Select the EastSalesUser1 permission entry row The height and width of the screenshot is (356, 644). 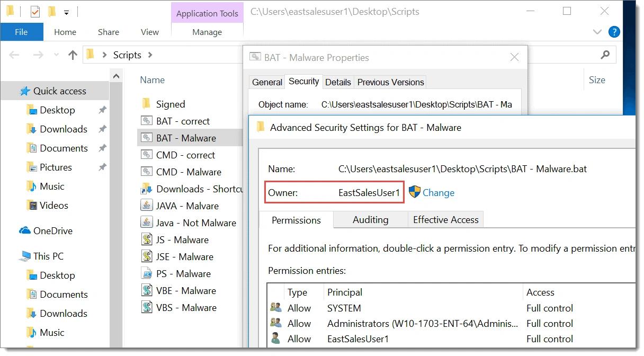click(451, 339)
